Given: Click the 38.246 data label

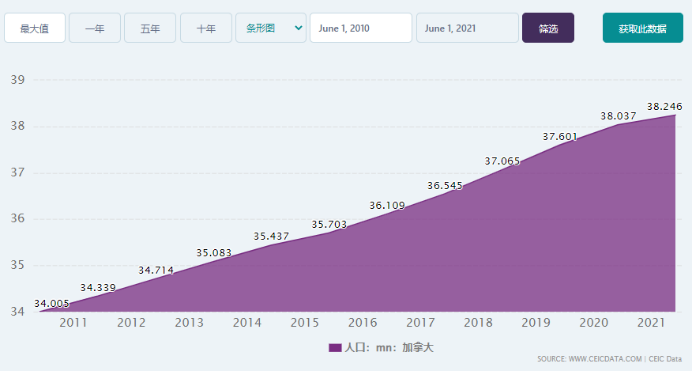Looking at the screenshot, I should tap(664, 107).
